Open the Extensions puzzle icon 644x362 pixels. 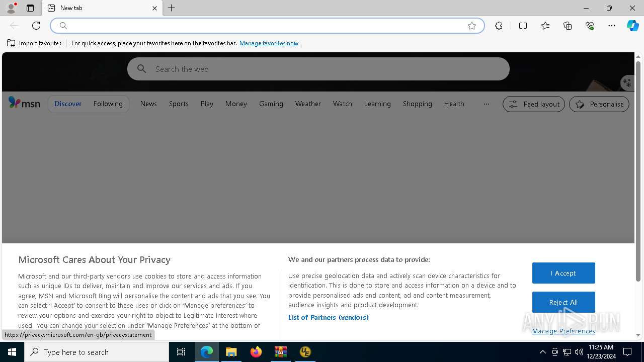pos(499,26)
